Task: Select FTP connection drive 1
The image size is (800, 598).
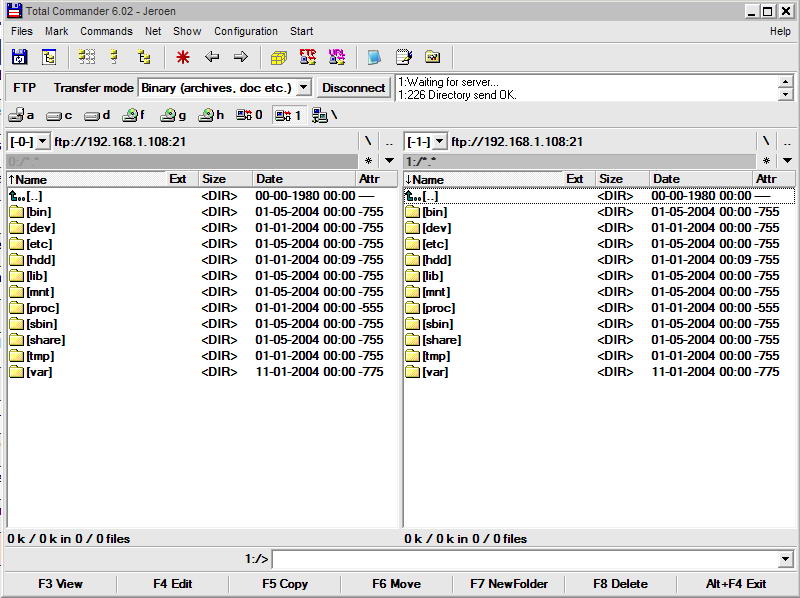Action: 288,115
